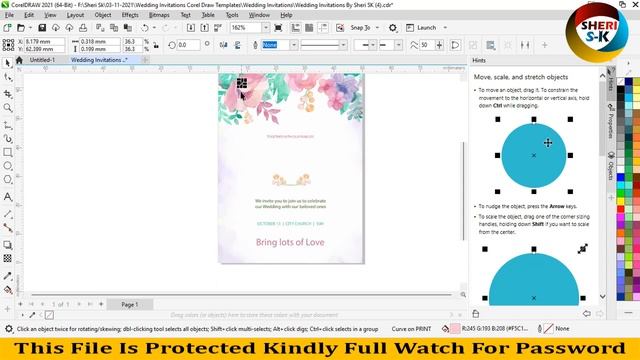Click the outline color None swatch
Viewport: 640px width, 360px height.
[x=548, y=329]
